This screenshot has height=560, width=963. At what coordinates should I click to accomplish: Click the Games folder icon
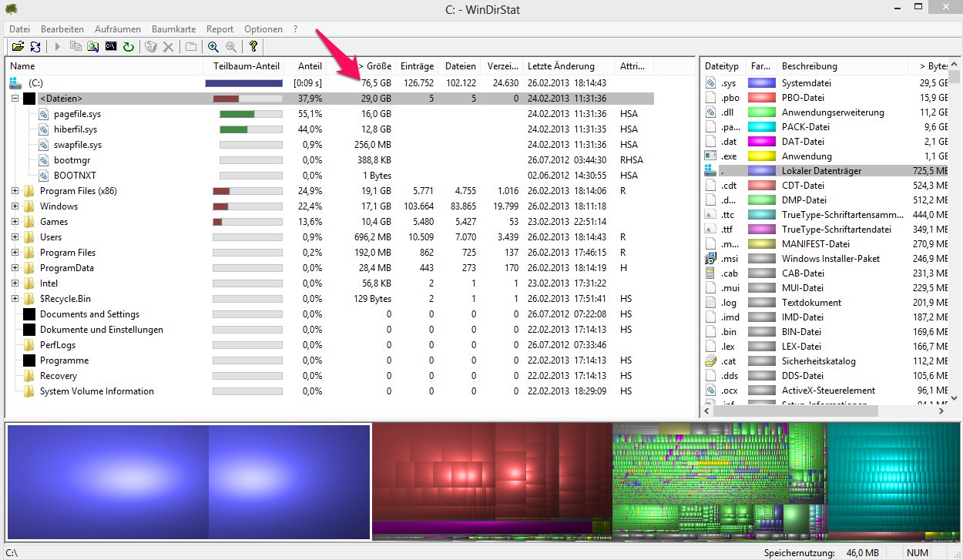tap(29, 221)
